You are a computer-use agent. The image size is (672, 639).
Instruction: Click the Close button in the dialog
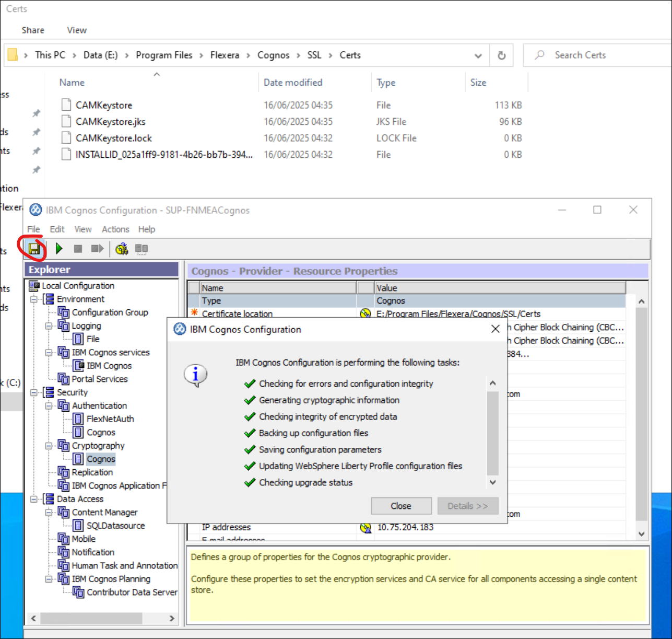click(x=401, y=506)
